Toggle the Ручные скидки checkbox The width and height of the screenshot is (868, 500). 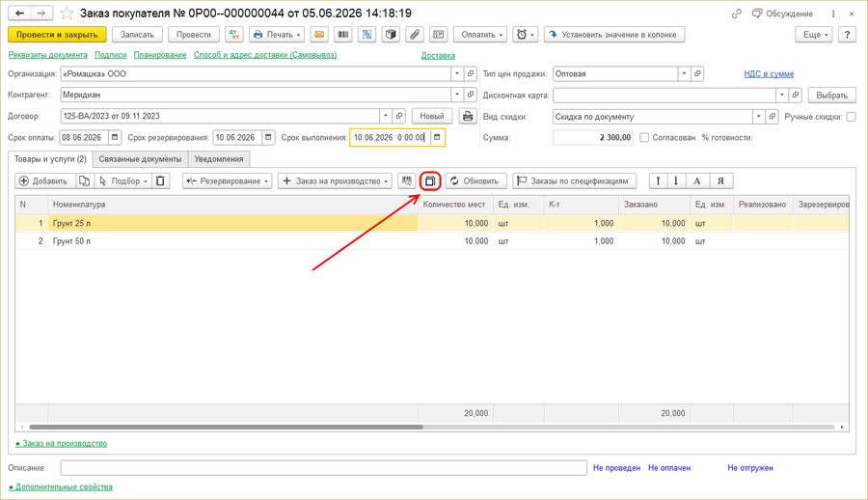(x=852, y=117)
